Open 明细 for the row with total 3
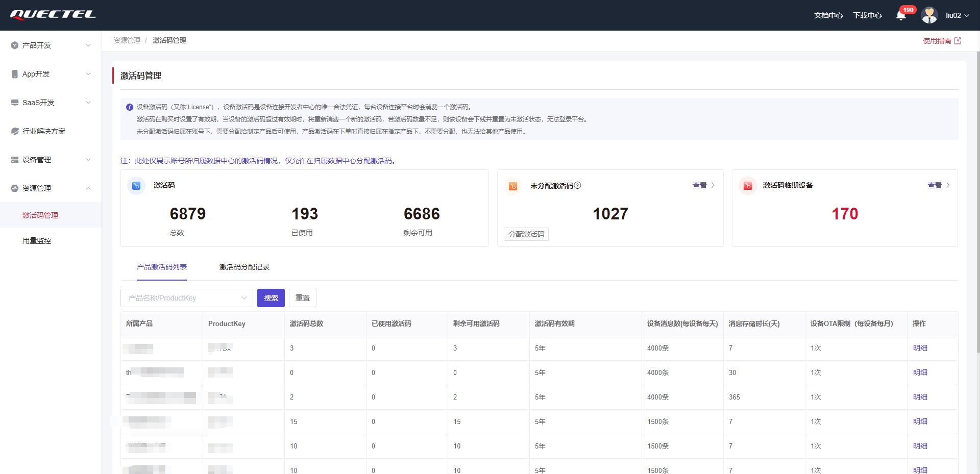 (x=920, y=348)
